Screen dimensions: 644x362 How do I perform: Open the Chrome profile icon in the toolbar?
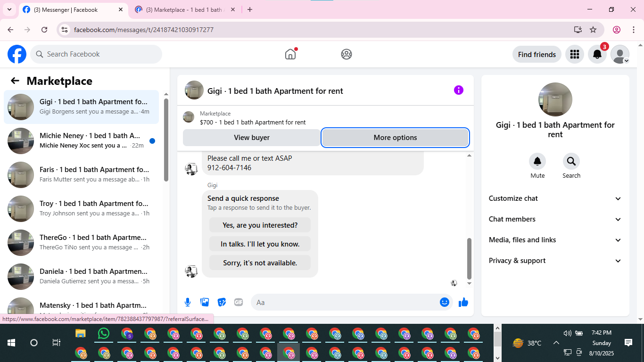pyautogui.click(x=617, y=30)
